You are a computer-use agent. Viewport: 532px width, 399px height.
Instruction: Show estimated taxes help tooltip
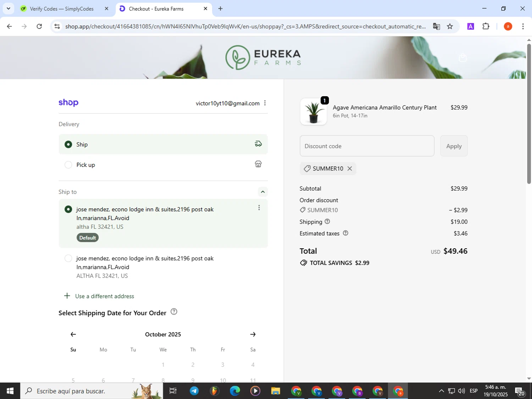click(345, 233)
